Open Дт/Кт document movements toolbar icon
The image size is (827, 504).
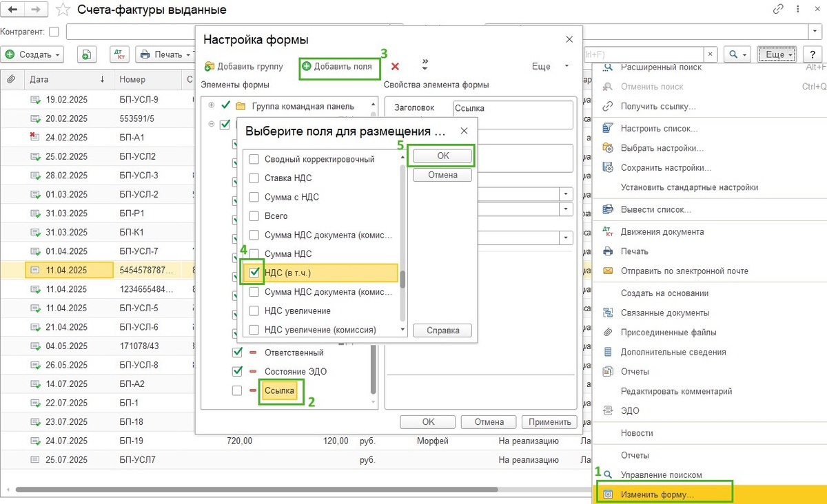(x=119, y=54)
